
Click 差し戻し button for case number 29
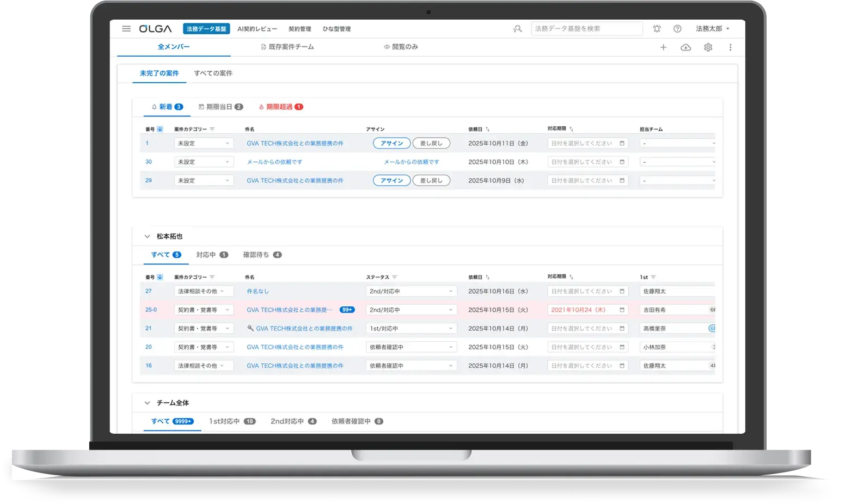point(431,180)
